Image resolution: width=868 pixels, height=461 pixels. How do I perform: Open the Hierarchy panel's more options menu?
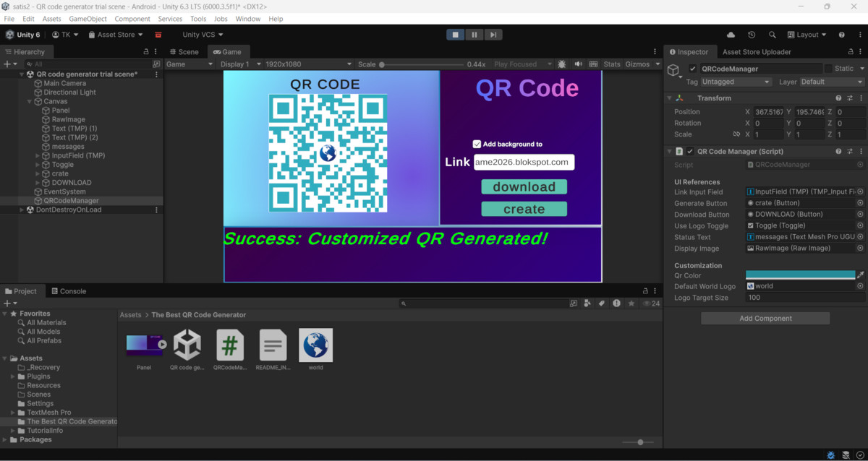point(157,52)
